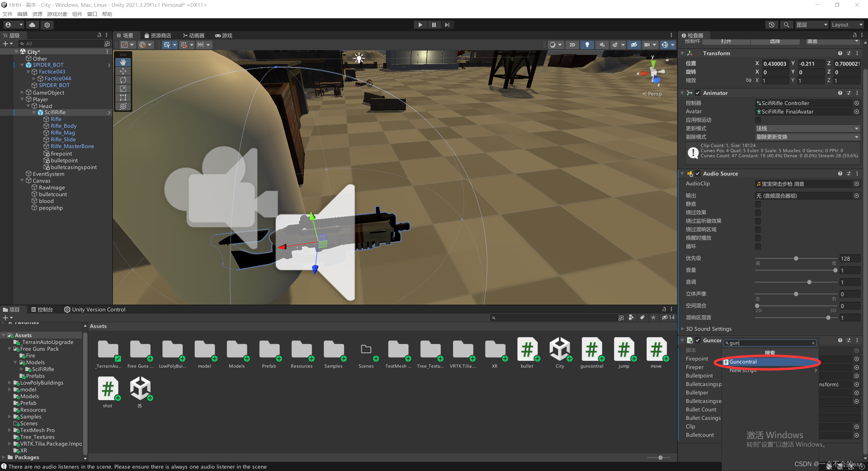Select the shot script asset
The image size is (868, 471).
108,389
